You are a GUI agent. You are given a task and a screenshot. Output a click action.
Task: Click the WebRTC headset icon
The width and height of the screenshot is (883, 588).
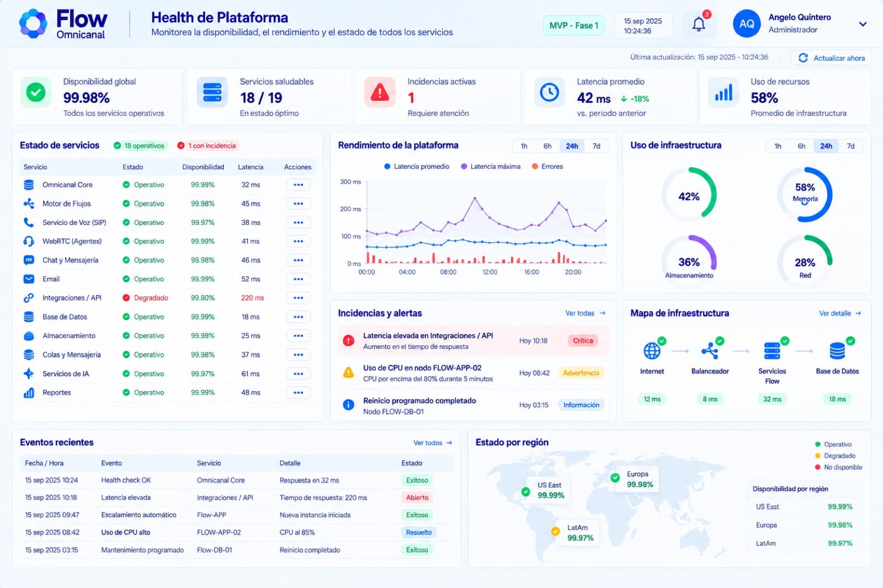point(29,241)
